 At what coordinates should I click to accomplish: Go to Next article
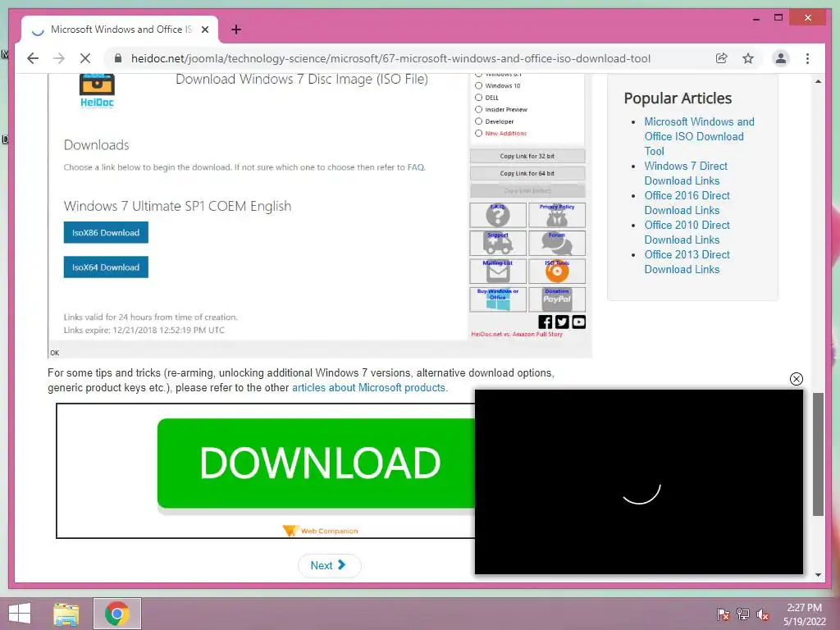(x=329, y=565)
